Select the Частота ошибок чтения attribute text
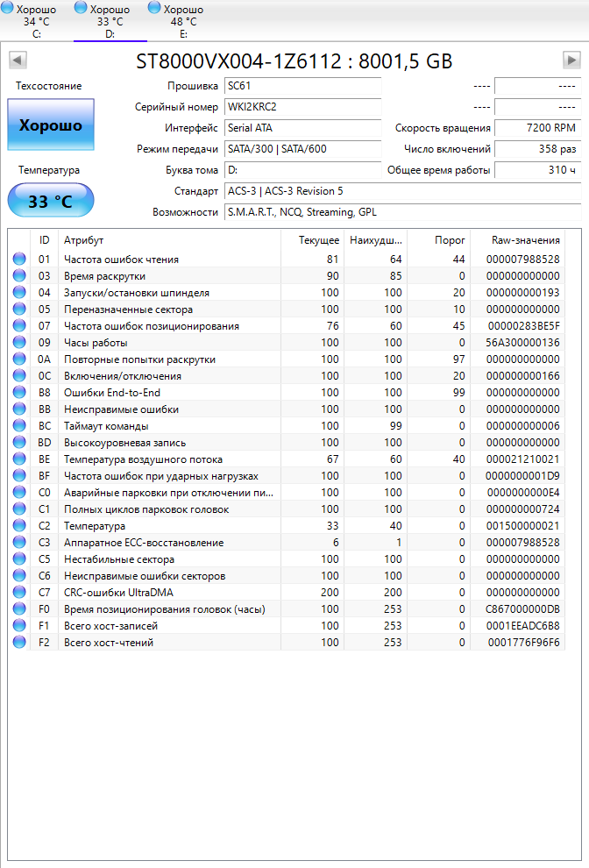Image resolution: width=589 pixels, height=868 pixels. pos(121,259)
